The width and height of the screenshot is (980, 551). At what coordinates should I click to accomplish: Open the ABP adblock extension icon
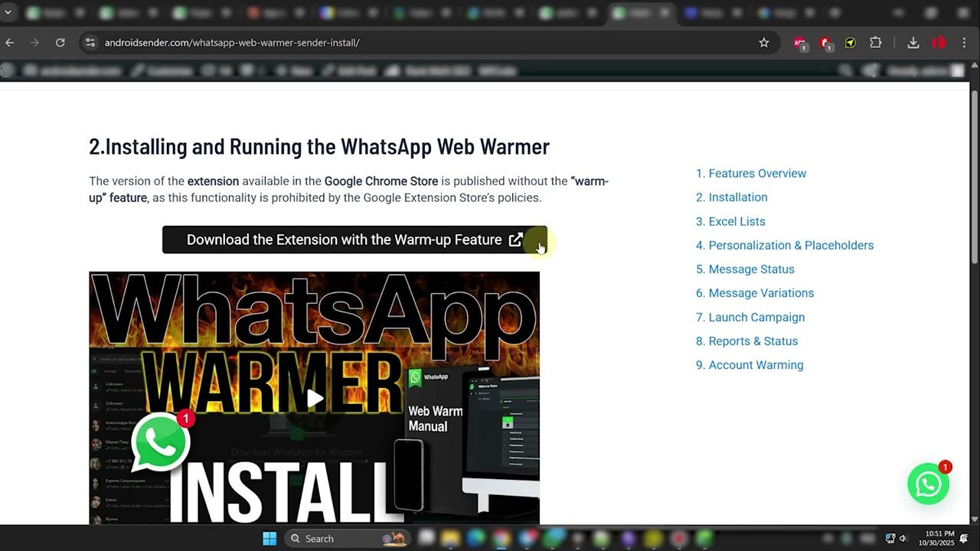coord(800,44)
